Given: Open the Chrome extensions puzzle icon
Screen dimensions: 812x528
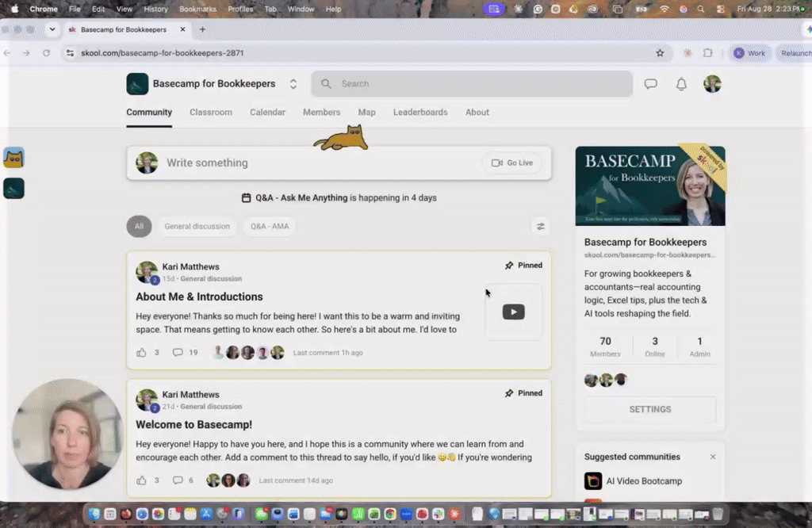Looking at the screenshot, I should pyautogui.click(x=707, y=53).
